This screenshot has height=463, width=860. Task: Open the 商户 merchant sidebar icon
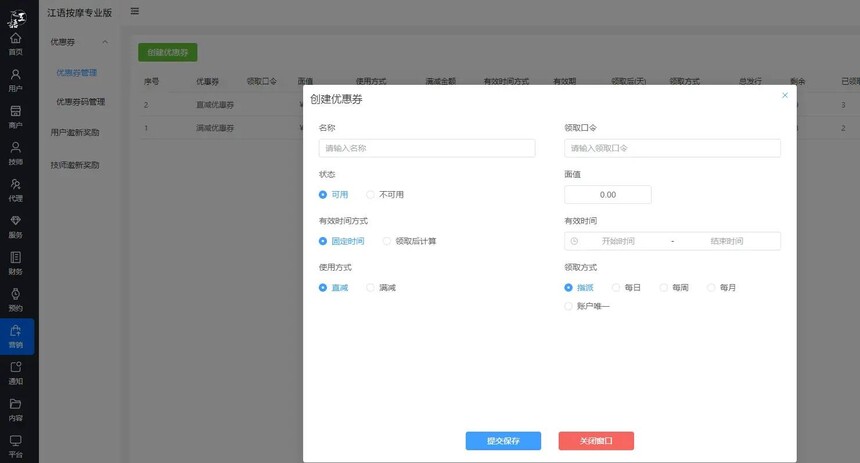[15, 116]
